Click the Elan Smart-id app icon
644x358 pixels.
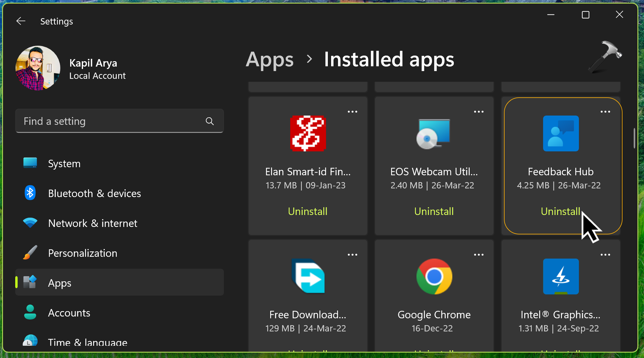coord(308,133)
